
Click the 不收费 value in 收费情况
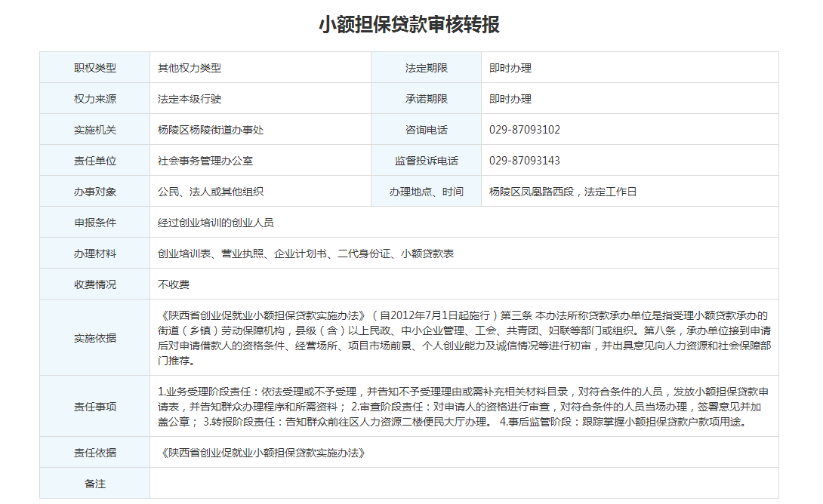[174, 284]
